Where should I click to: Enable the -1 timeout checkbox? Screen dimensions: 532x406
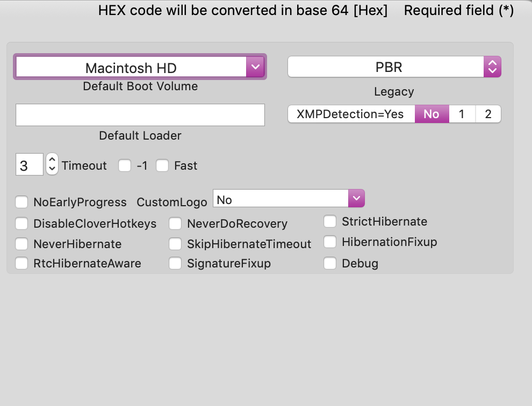125,165
